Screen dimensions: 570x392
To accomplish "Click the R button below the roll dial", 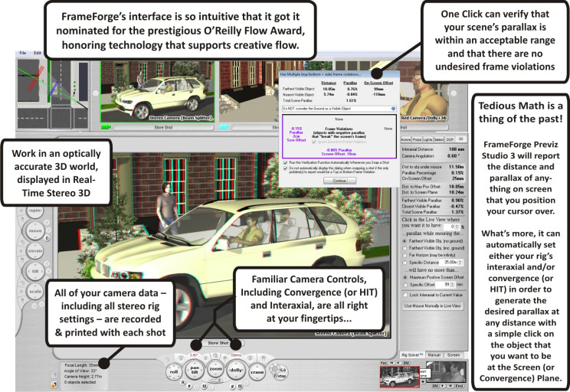I will click(184, 383).
